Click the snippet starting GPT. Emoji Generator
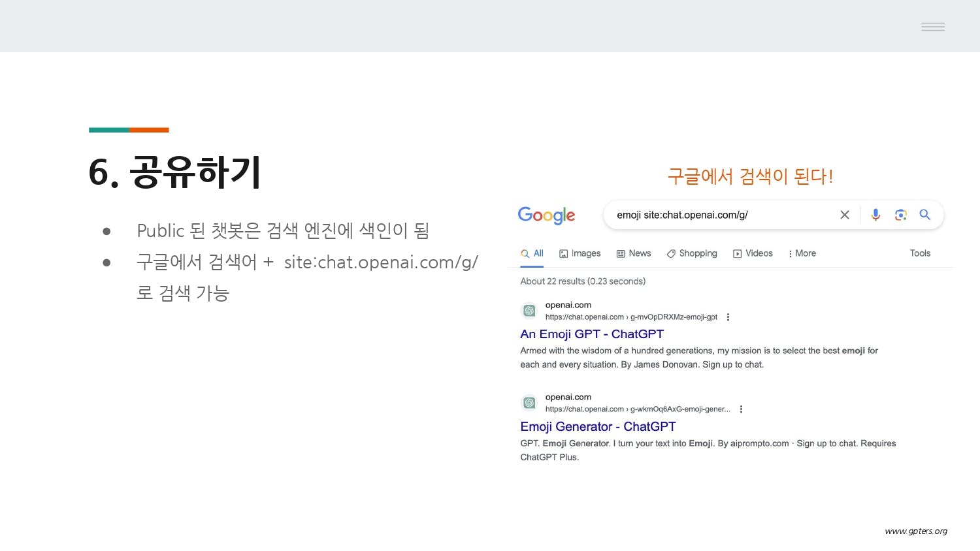980x551 pixels. point(708,450)
